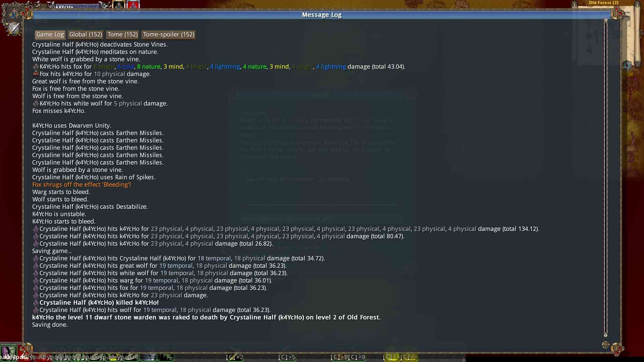Click 'Fox hits k4YcHo for 10 physical damage.'
Image resolution: width=644 pixels, height=362 pixels.
[92, 74]
